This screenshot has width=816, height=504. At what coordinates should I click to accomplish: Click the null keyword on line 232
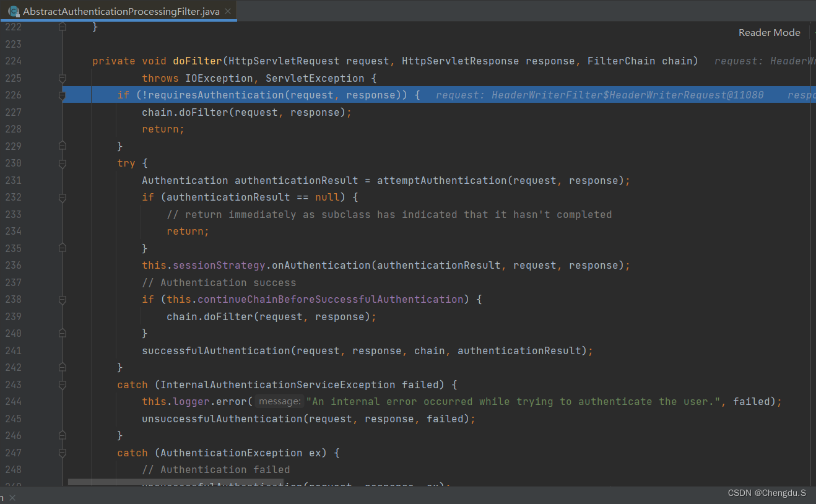click(328, 197)
